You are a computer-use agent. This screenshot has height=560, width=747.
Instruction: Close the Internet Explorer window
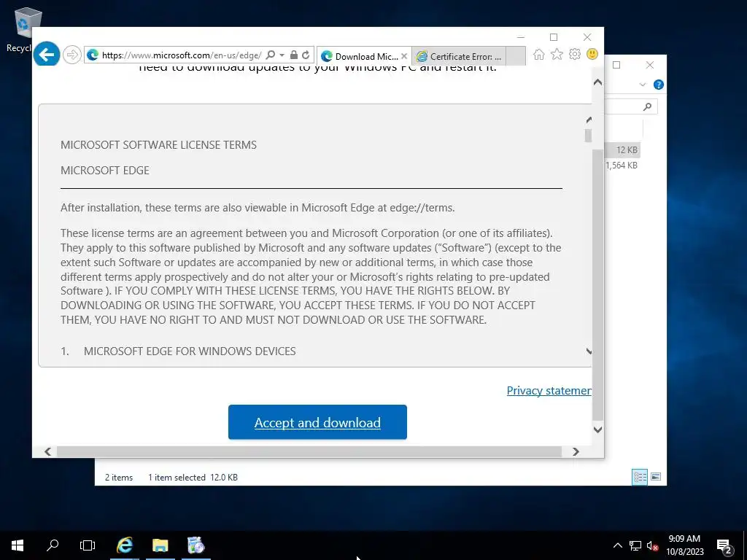(587, 37)
